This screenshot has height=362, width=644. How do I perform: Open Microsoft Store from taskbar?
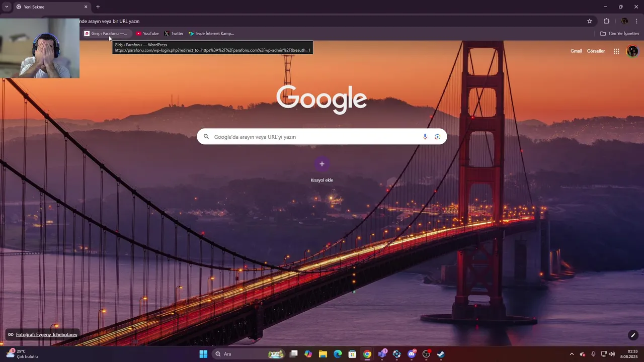coord(353,354)
